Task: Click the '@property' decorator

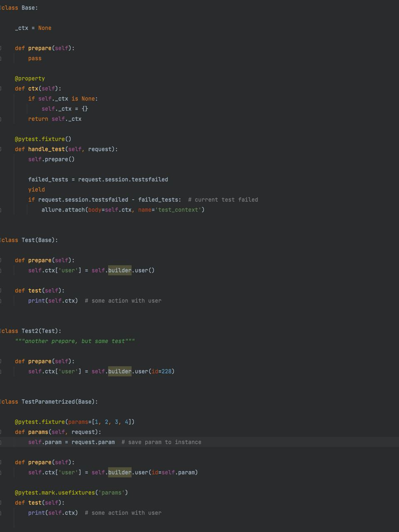Action: [x=30, y=79]
